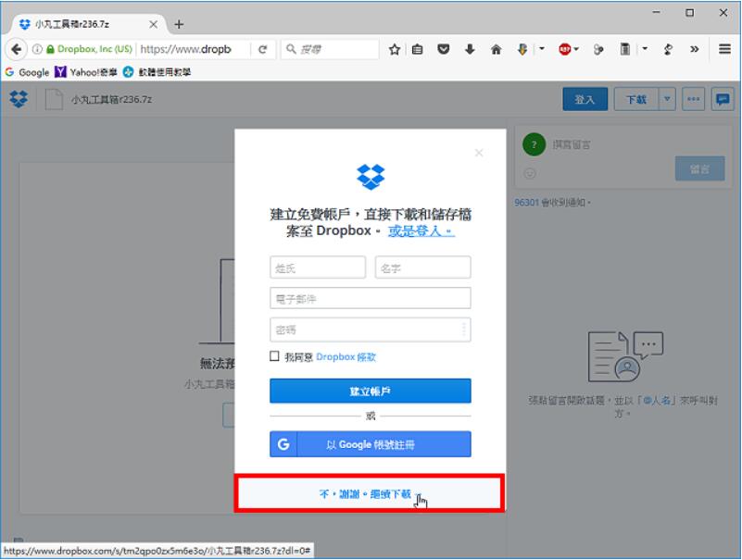The height and width of the screenshot is (560, 742).
Task: Click the search magnifier icon
Action: click(292, 49)
